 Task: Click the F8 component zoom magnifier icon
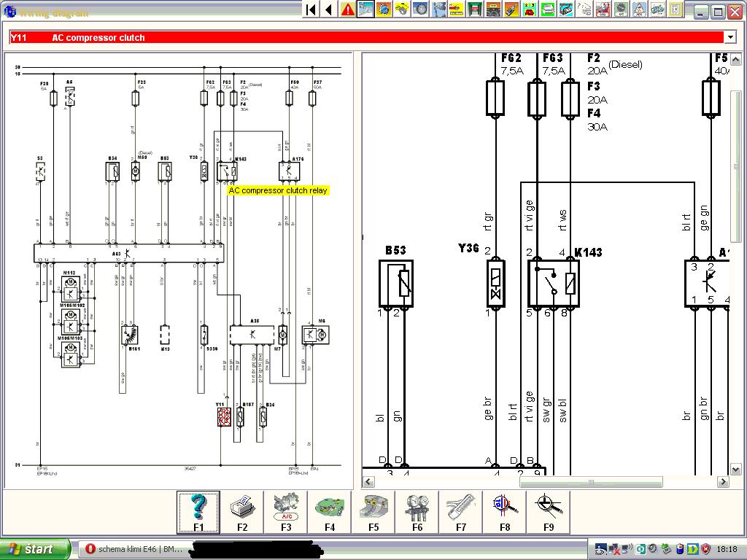[504, 512]
